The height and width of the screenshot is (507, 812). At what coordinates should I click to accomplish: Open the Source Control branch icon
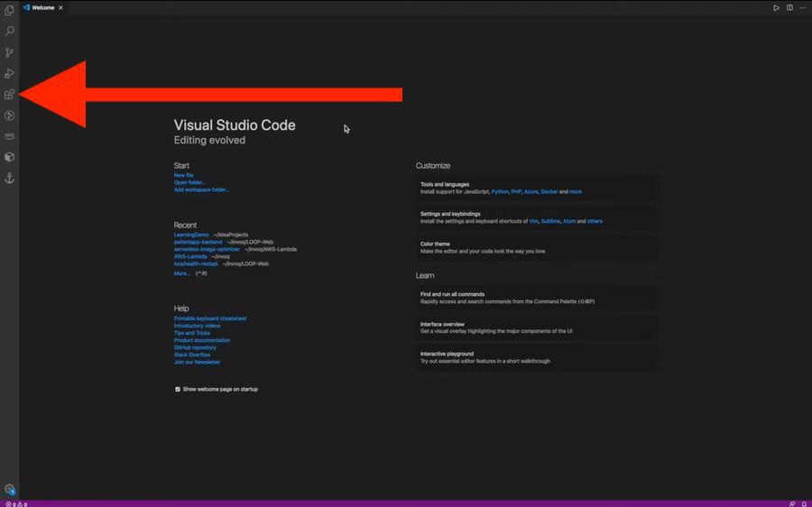9,52
